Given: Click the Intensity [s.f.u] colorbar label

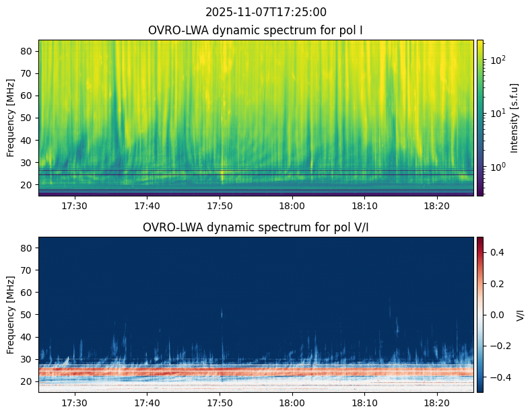Looking at the screenshot, I should [x=515, y=118].
